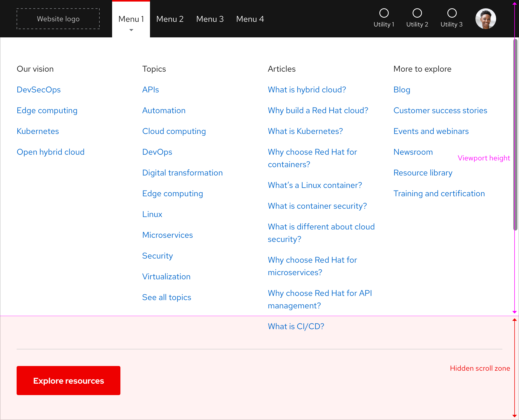
Task: Open the Cloud computing topic
Action: (174, 131)
